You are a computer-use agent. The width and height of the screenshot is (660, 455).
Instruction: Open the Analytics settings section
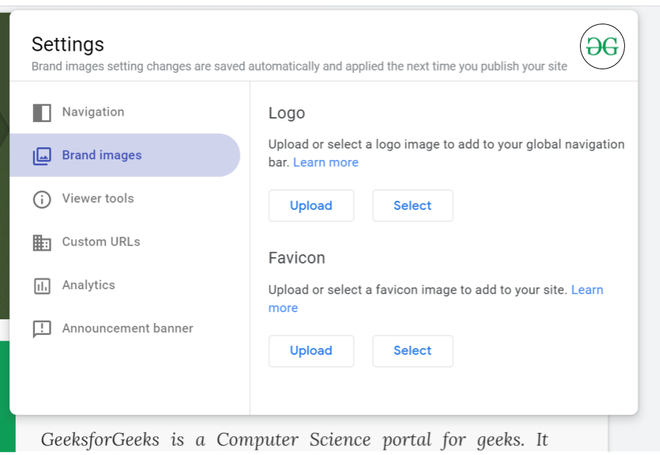tap(88, 285)
